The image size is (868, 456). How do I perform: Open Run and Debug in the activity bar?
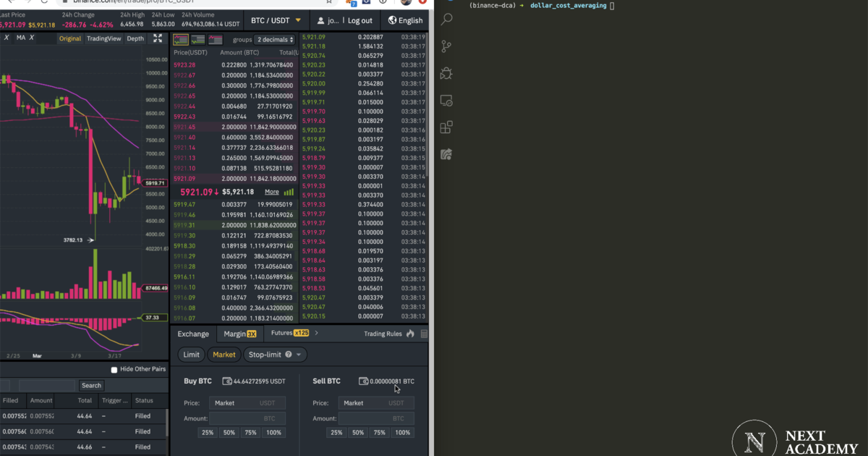pos(446,73)
